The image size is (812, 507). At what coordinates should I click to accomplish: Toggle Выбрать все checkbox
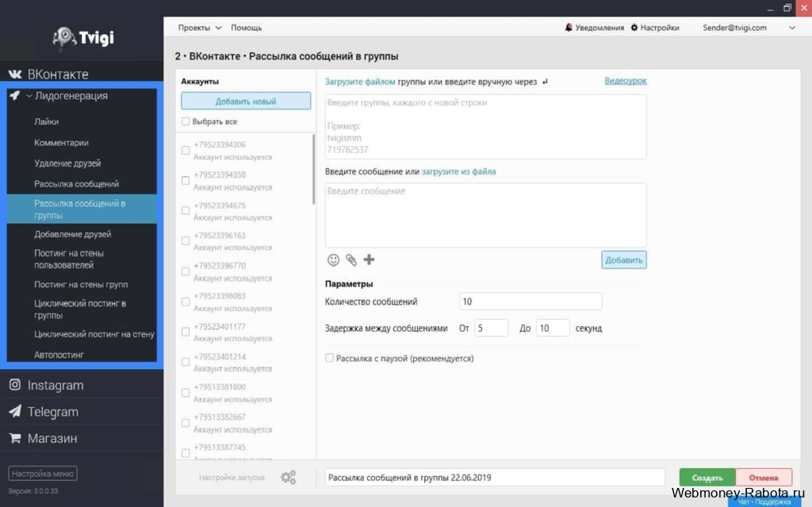click(x=186, y=121)
